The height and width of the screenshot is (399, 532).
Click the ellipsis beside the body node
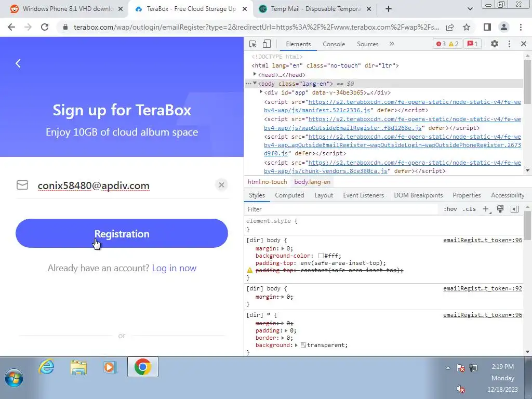[x=248, y=84]
